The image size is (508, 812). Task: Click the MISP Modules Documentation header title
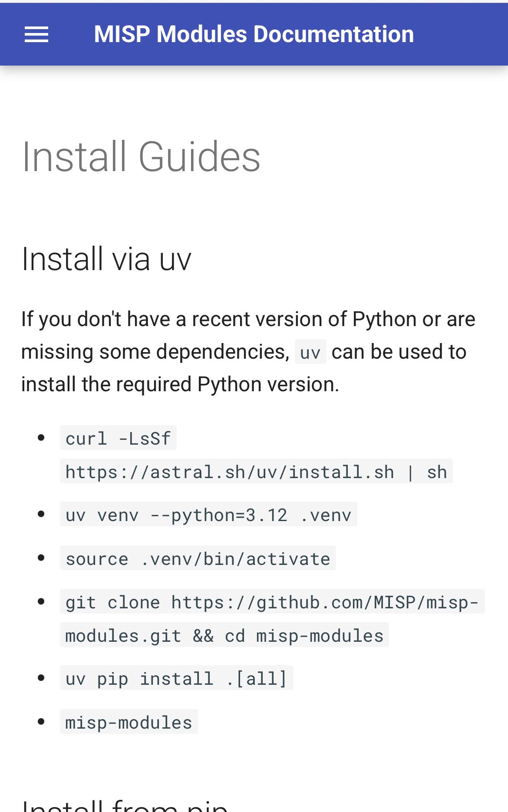254,34
